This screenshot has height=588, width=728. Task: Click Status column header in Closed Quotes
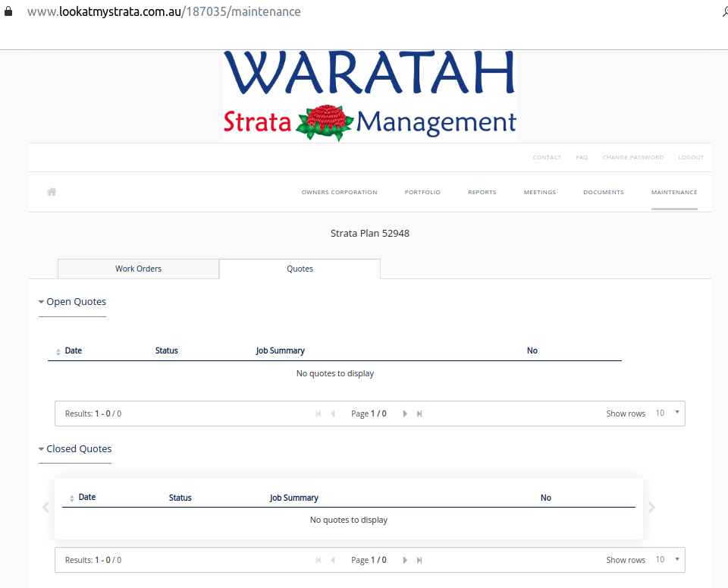[x=180, y=498]
